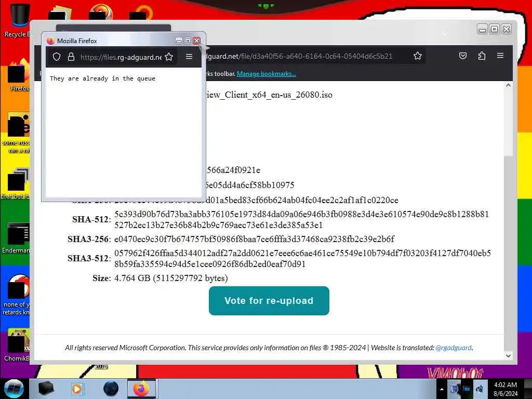
Task: Open the @rgadguard link in footer
Action: coord(454,348)
